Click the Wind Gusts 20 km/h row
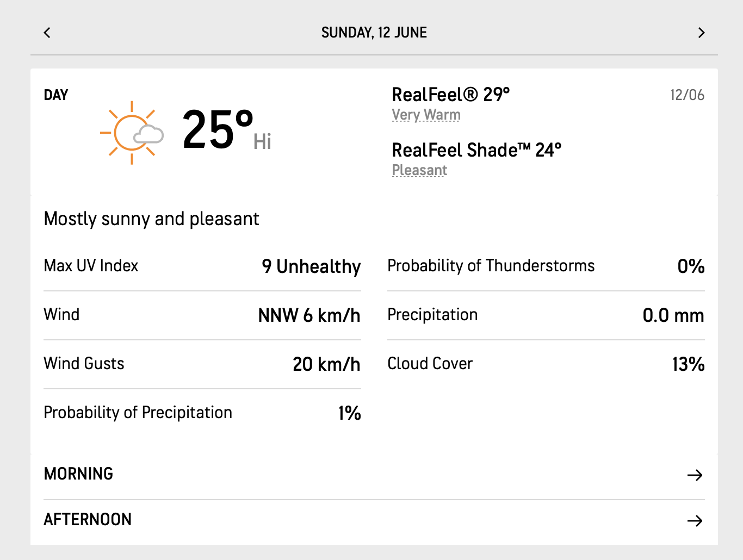 pos(202,364)
